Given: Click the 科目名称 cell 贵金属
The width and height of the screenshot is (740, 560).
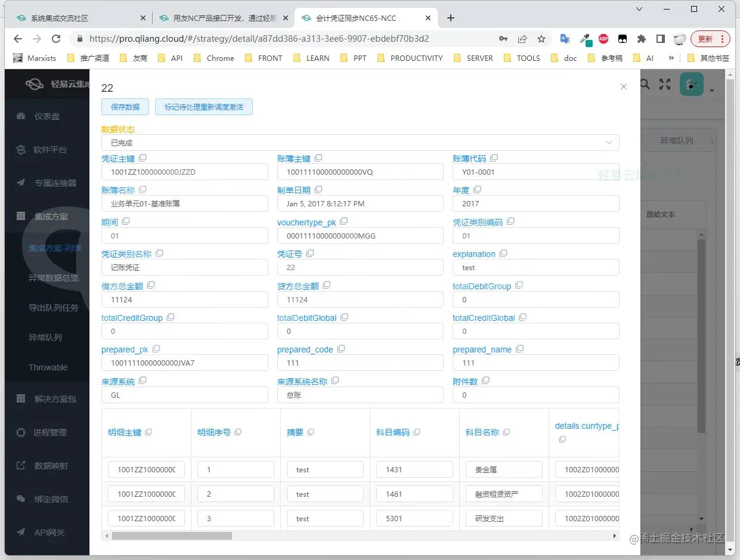Looking at the screenshot, I should (504, 469).
